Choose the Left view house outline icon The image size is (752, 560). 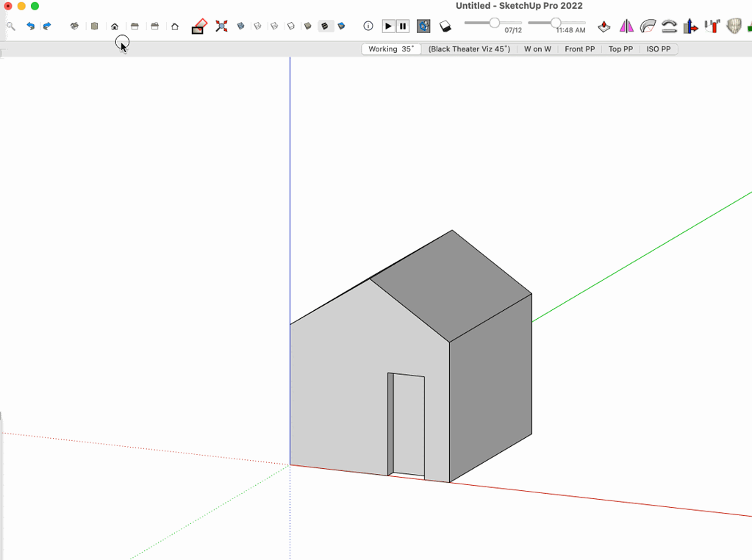point(175,26)
